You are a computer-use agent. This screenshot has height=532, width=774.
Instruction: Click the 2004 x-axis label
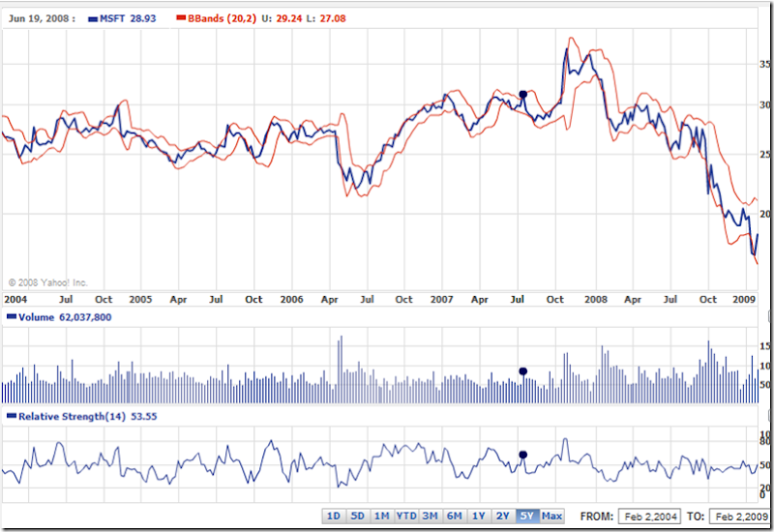(x=15, y=300)
